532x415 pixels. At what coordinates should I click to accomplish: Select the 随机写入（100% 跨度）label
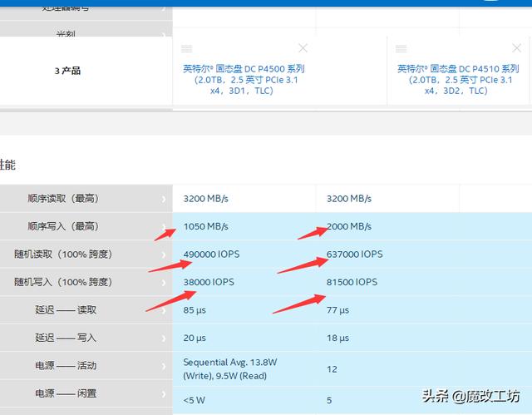63,282
